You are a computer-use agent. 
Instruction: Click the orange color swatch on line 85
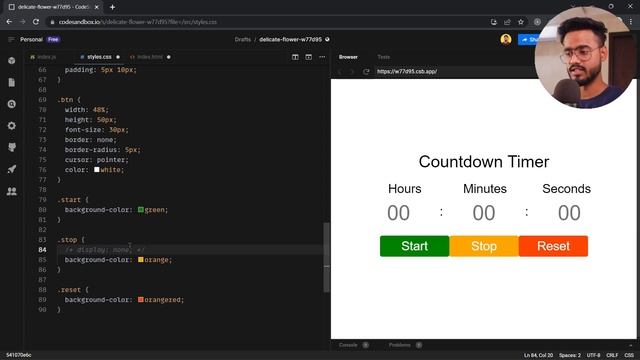point(141,260)
